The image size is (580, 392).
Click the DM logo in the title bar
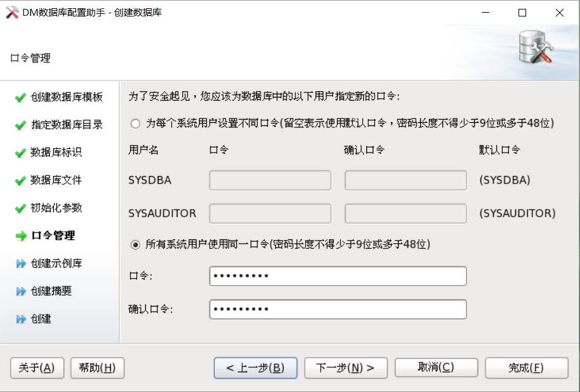click(12, 12)
